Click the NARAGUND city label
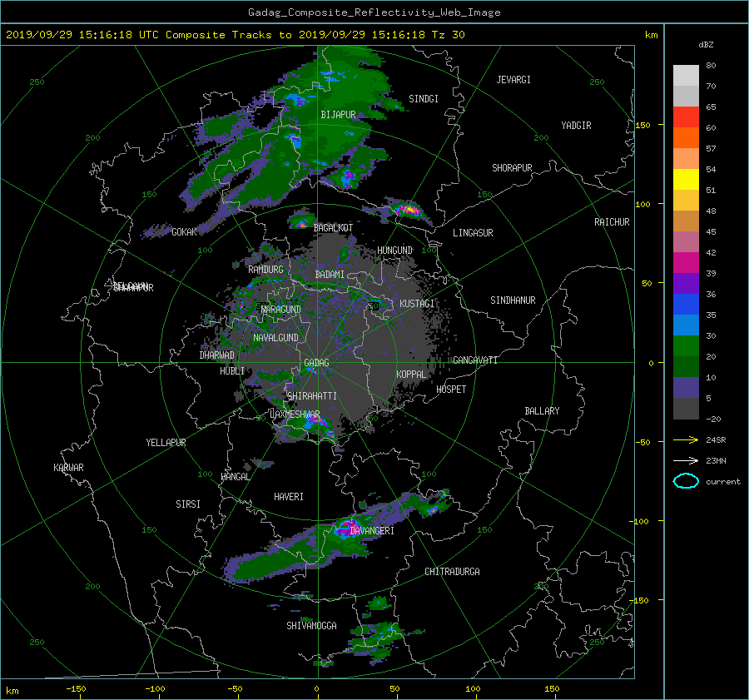This screenshot has height=700, width=749. [x=281, y=310]
